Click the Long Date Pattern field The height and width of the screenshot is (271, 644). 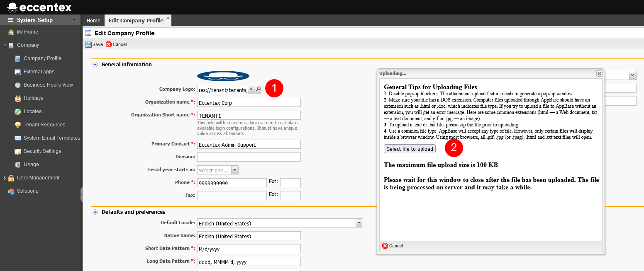249,261
